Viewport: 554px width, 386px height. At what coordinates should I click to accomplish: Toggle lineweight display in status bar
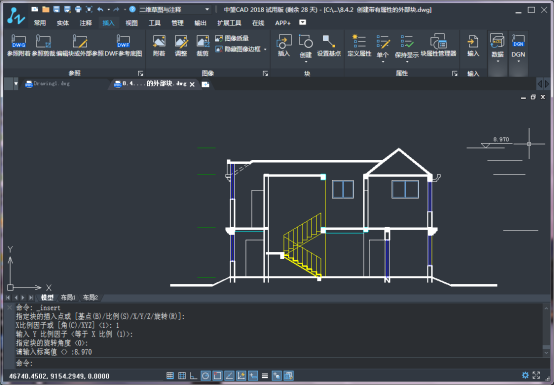pyautogui.click(x=265, y=375)
